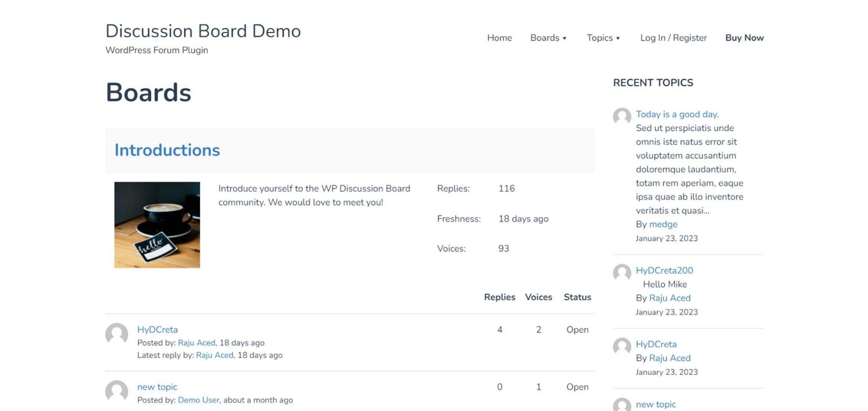Click the avatar at the bottom of sidebar

pyautogui.click(x=622, y=405)
